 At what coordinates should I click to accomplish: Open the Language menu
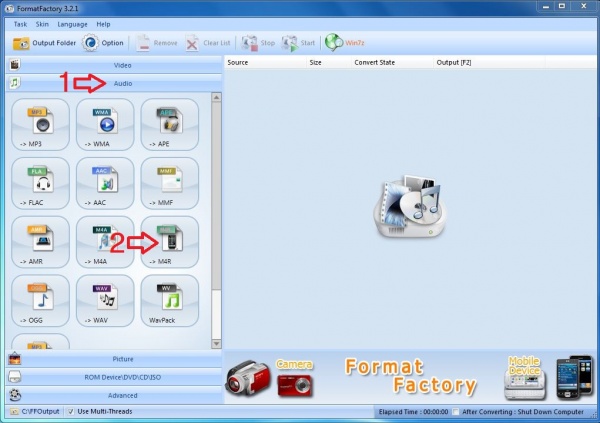click(72, 24)
